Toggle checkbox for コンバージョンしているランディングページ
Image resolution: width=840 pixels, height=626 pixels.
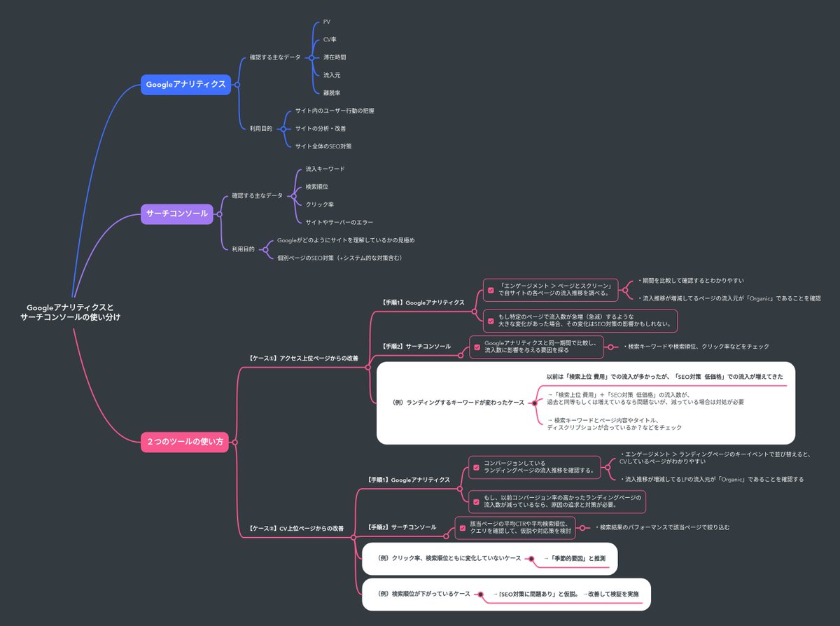[476, 467]
